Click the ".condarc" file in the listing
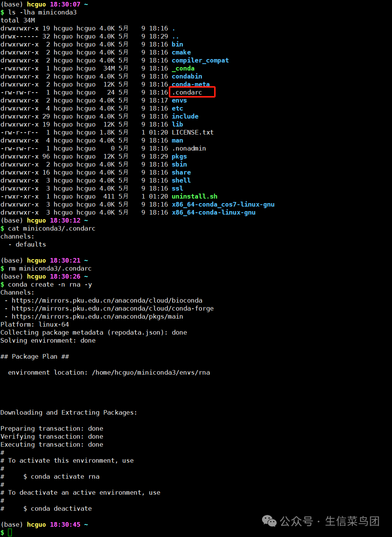Image resolution: width=392 pixels, height=537 pixels. tap(187, 92)
